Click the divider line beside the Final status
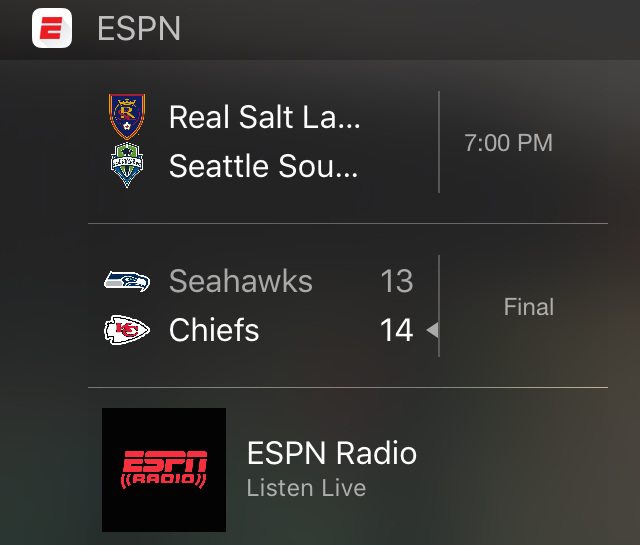Viewport: 640px width, 545px height. (x=439, y=306)
